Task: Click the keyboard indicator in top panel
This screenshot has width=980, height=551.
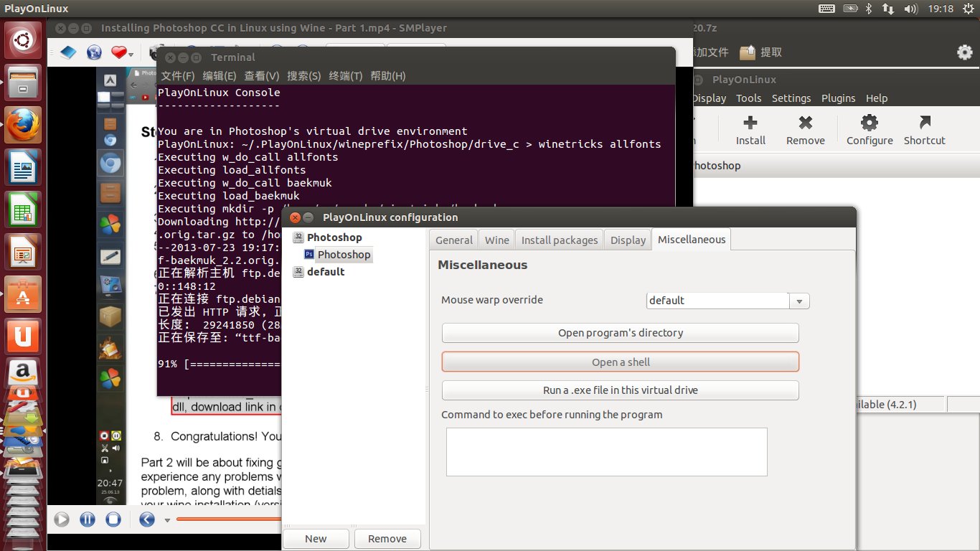Action: [x=826, y=9]
